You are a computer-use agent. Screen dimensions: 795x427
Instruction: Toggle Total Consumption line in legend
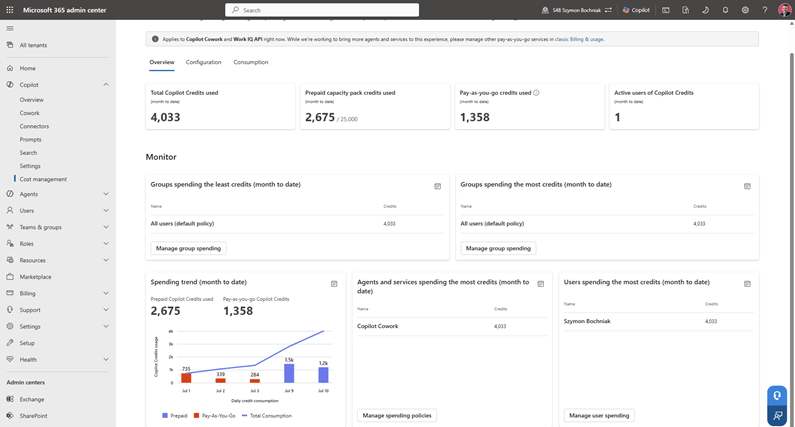click(267, 416)
